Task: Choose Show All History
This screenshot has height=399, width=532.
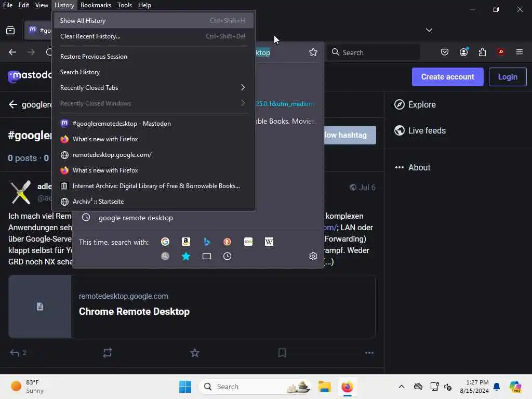Action: [153, 21]
